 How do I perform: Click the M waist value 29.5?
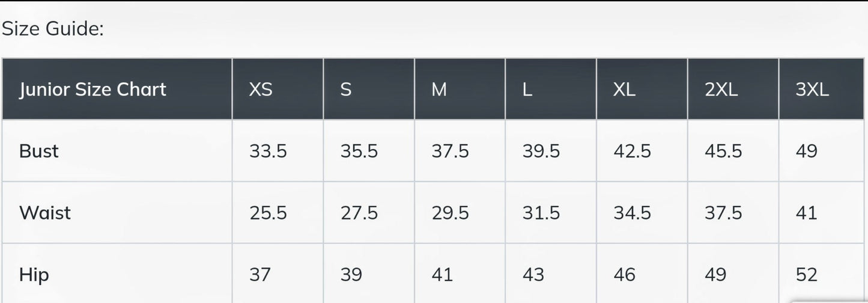pos(450,213)
